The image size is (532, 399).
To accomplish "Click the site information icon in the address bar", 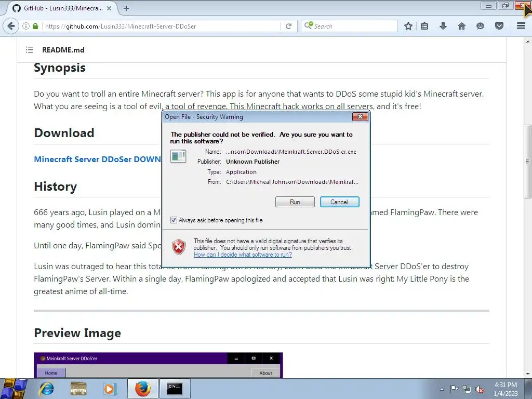I will point(26,26).
